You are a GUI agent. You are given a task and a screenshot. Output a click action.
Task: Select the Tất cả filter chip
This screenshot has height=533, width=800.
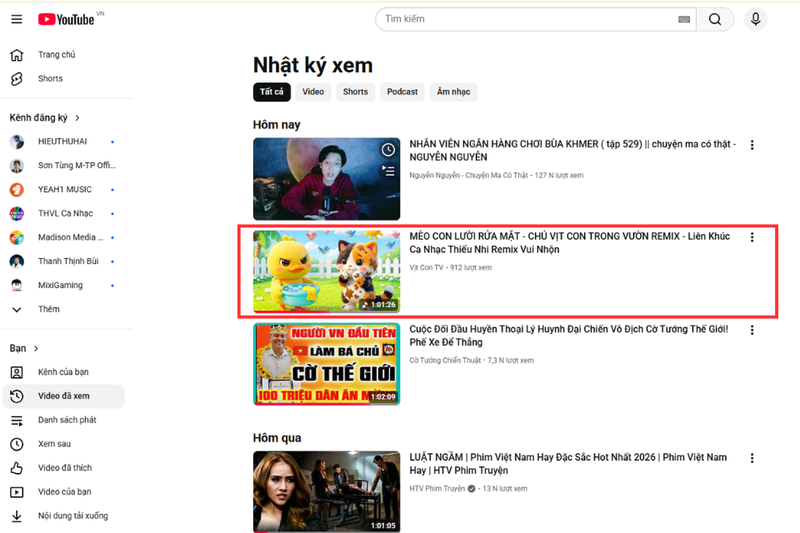pyautogui.click(x=271, y=92)
